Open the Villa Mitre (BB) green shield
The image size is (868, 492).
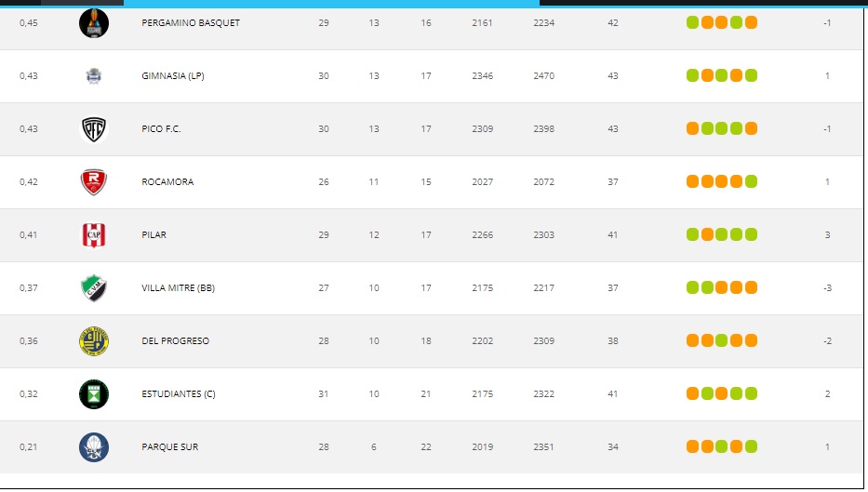pyautogui.click(x=94, y=287)
